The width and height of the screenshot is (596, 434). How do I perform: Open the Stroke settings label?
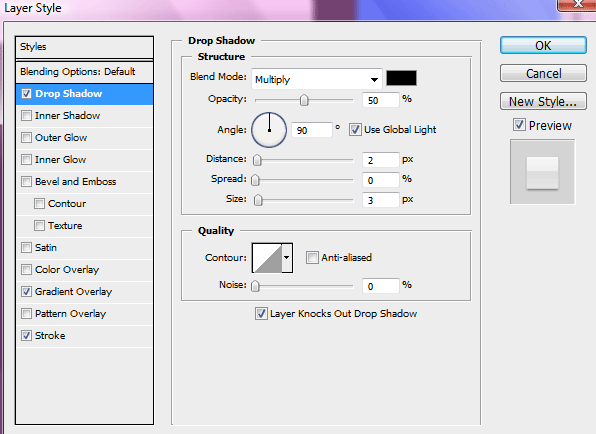[x=50, y=336]
